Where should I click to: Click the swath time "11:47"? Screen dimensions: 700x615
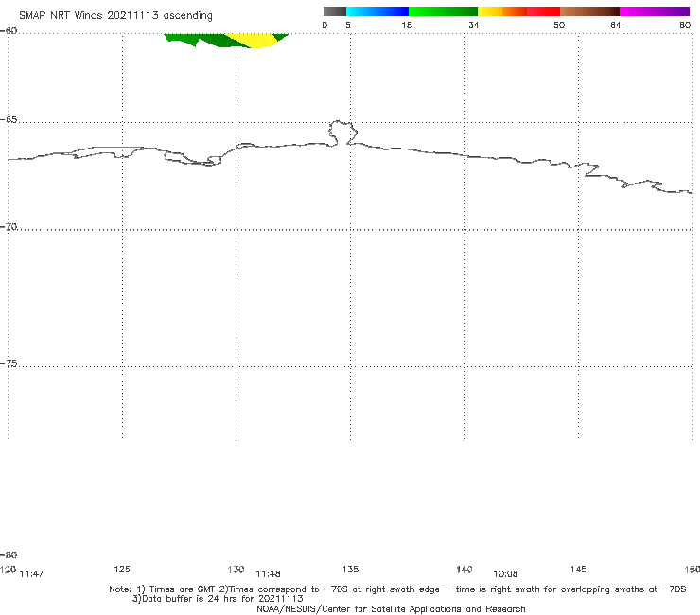point(32,574)
